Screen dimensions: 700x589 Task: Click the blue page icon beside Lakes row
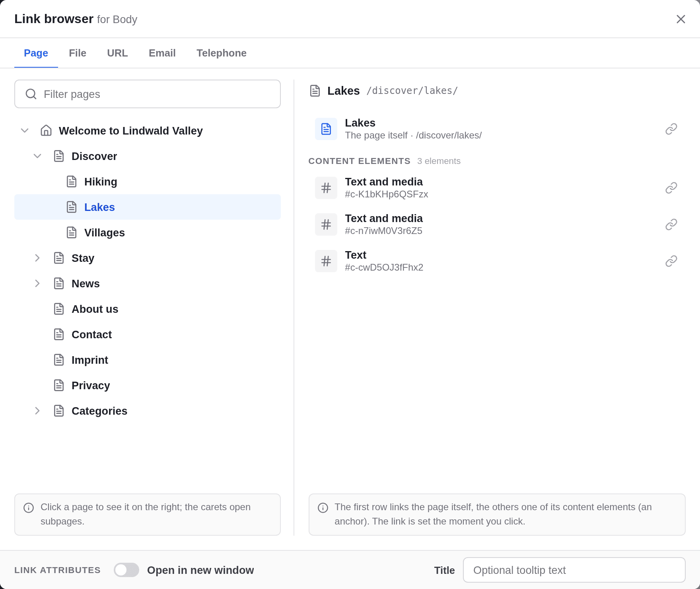326,129
